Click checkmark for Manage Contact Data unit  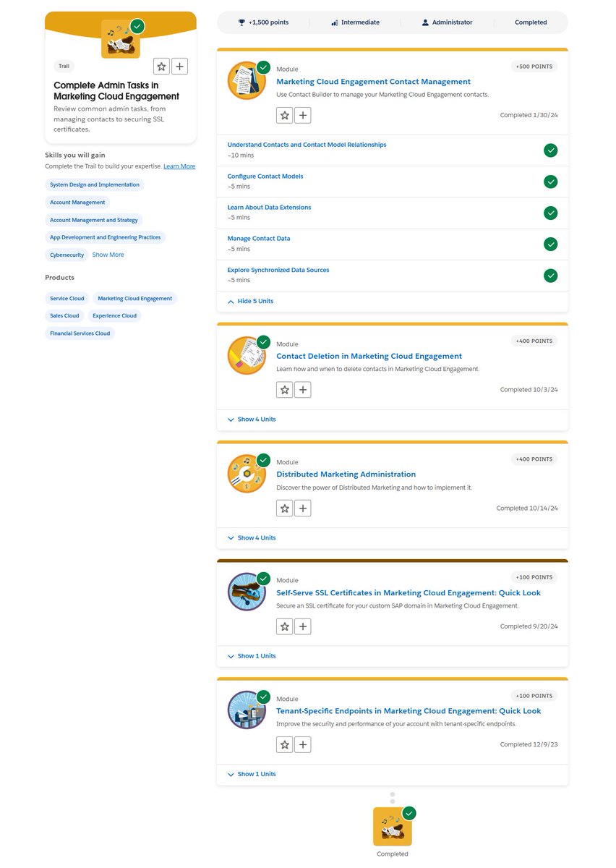coord(551,244)
